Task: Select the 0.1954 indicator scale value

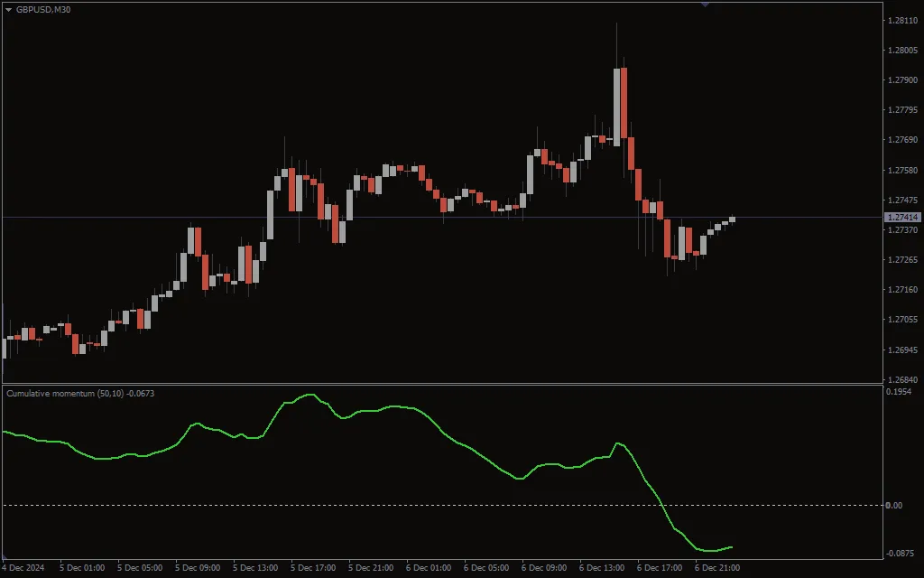Action: (x=899, y=390)
